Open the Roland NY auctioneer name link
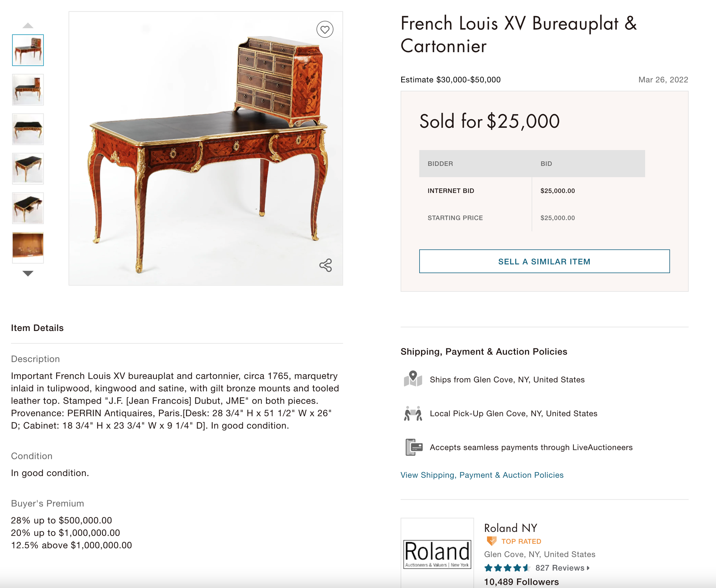The height and width of the screenshot is (588, 716). point(510,528)
